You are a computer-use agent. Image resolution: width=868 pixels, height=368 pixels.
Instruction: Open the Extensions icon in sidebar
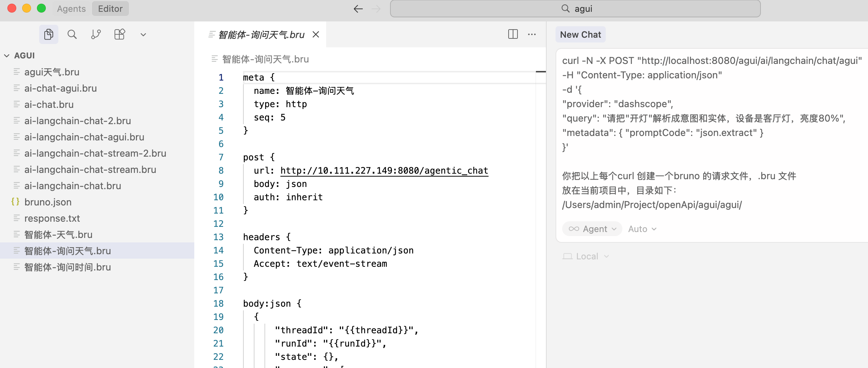coord(120,34)
